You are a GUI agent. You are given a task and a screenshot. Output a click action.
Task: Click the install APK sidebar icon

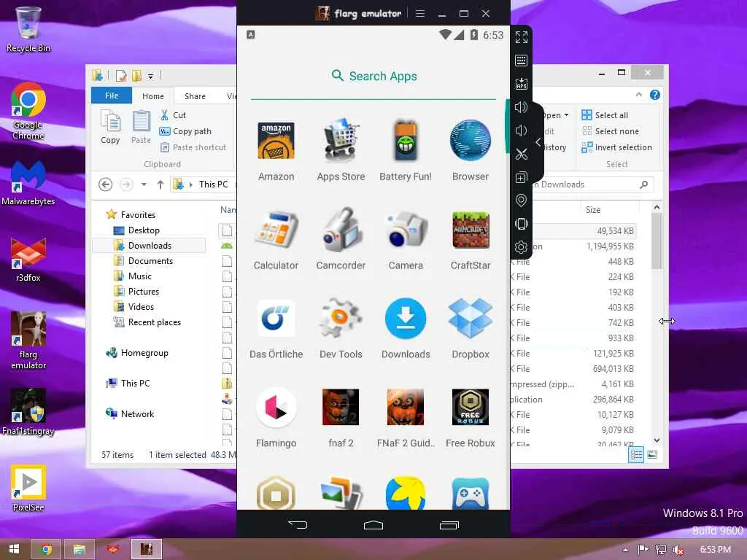point(521,84)
